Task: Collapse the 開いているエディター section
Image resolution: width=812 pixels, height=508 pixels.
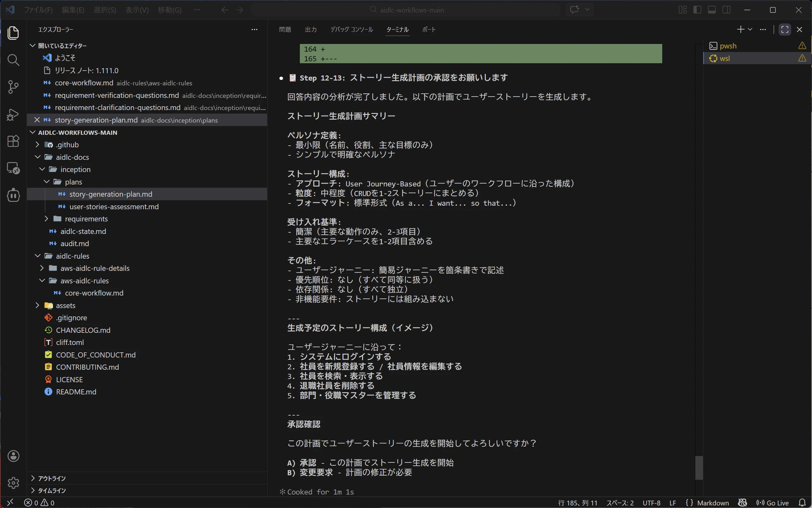Action: tap(148, 46)
